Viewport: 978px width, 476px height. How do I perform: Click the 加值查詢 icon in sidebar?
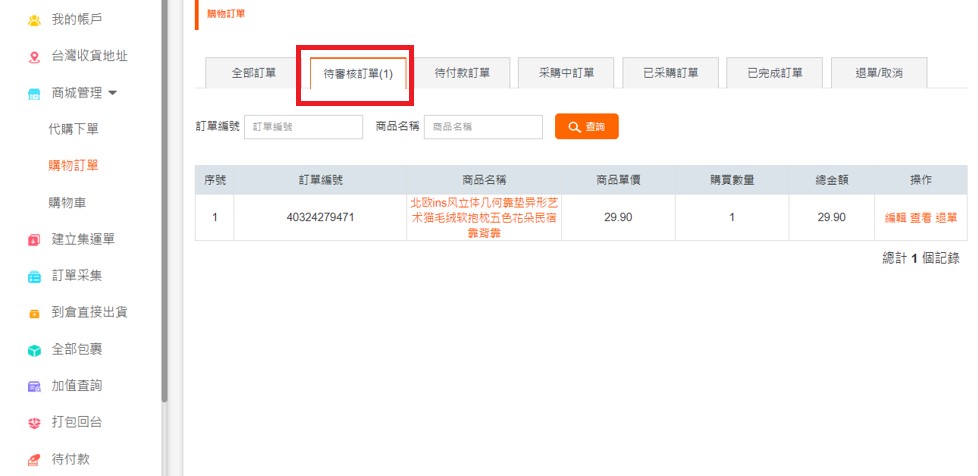click(34, 386)
